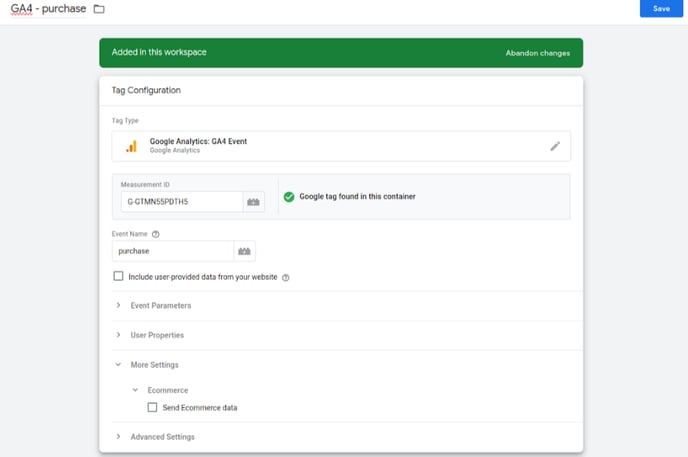The width and height of the screenshot is (688, 457).
Task: Click the Tag Configuration heading
Action: coord(146,90)
